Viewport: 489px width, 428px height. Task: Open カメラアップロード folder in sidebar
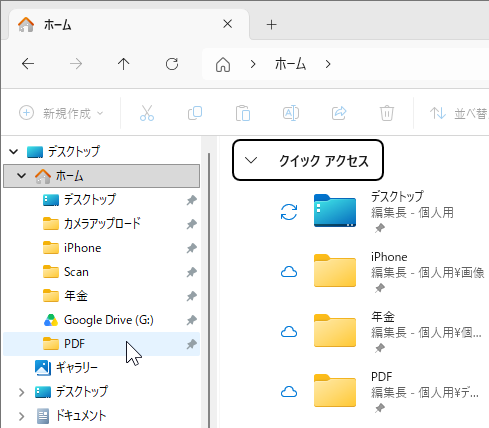102,224
